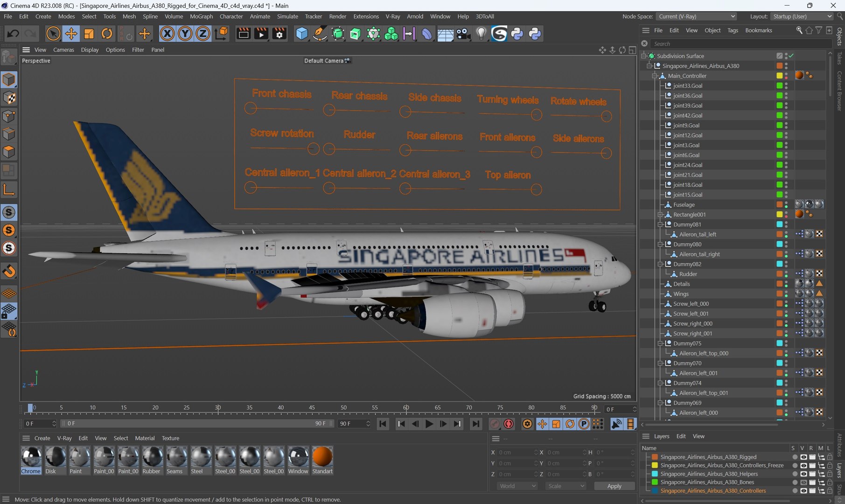Select the Chrome material thumbnail

31,460
